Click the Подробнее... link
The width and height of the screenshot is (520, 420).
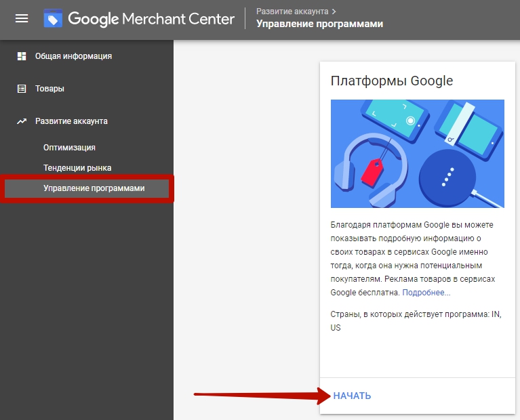[x=426, y=293]
